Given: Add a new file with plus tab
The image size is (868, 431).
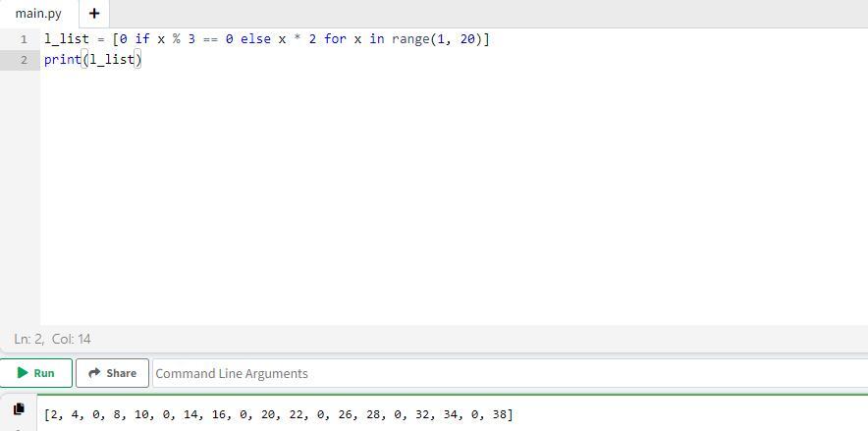Looking at the screenshot, I should 94,14.
